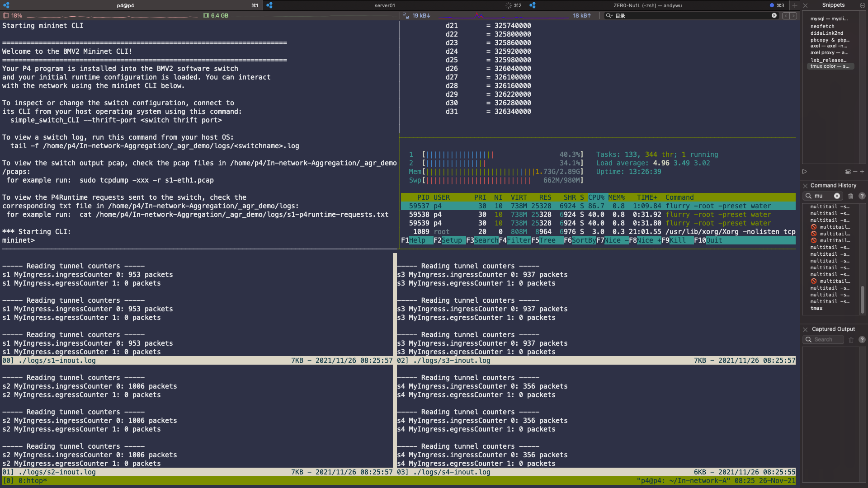Open the search magnifier scope dropdown
868x488 pixels.
tap(609, 16)
